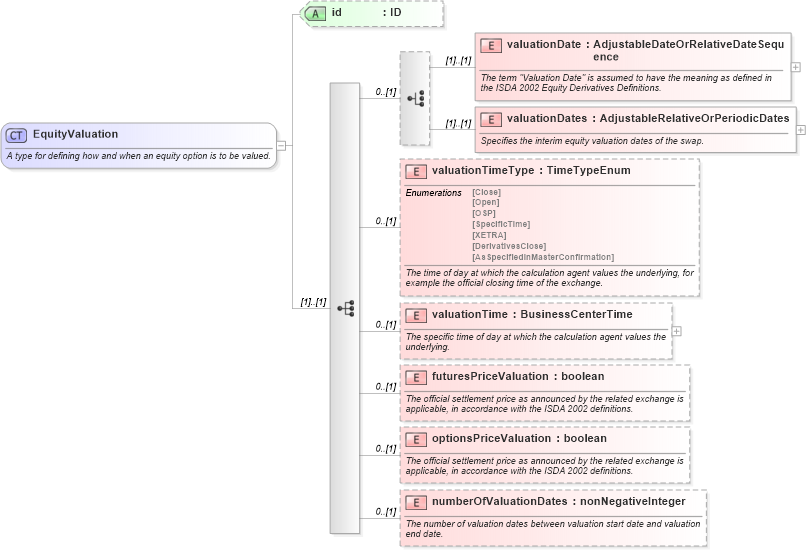Select the valuationDate element name
Image resolution: width=806 pixels, height=551 pixels.
coord(544,45)
